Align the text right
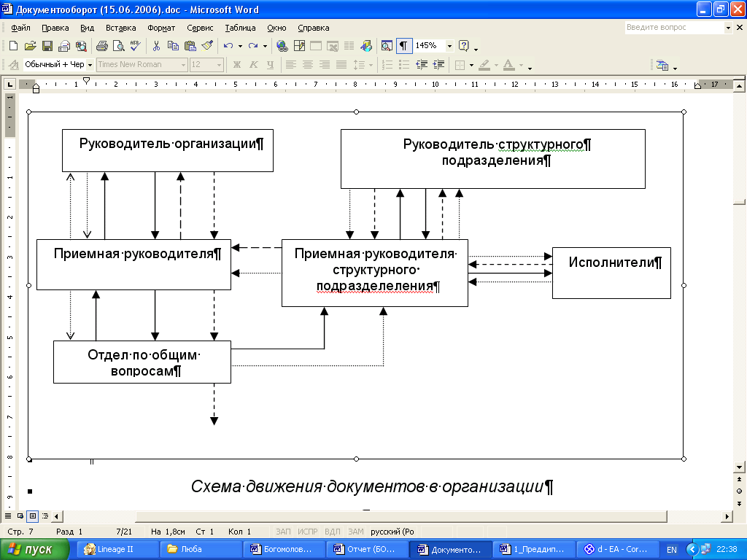The height and width of the screenshot is (560, 747). pos(325,65)
